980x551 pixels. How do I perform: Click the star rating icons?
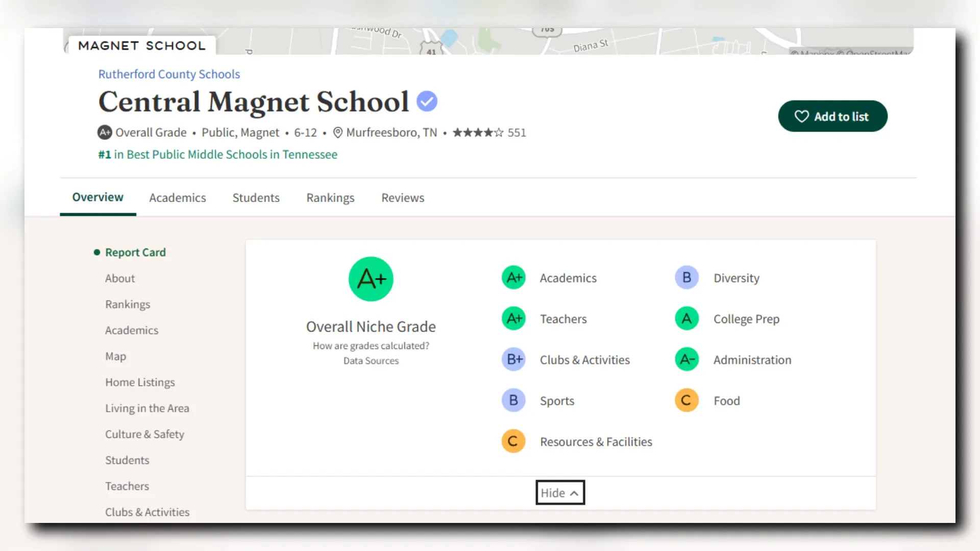point(478,133)
